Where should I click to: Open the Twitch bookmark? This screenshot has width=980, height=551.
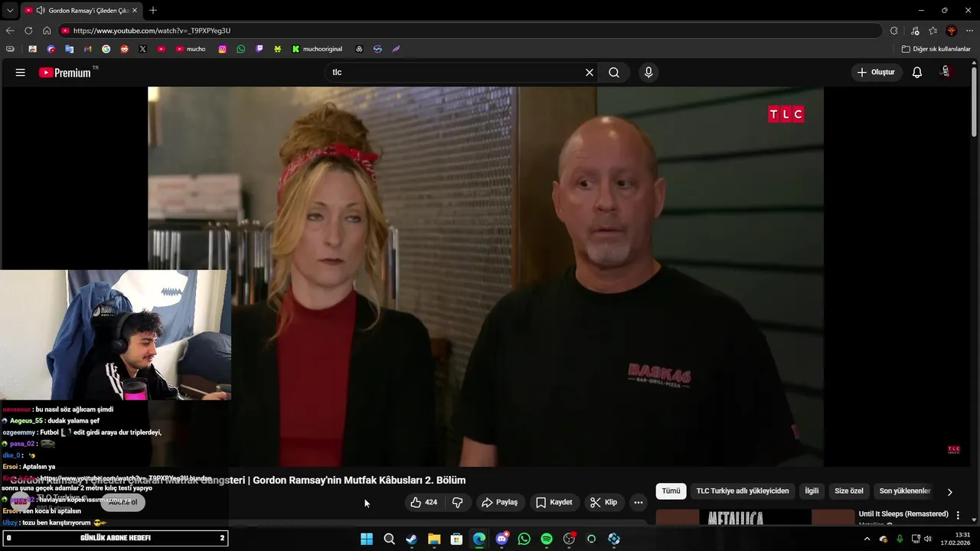[x=259, y=49]
